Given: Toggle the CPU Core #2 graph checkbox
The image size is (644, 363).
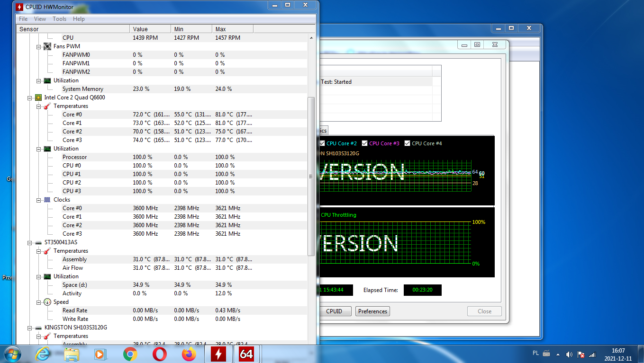Looking at the screenshot, I should tap(322, 143).
